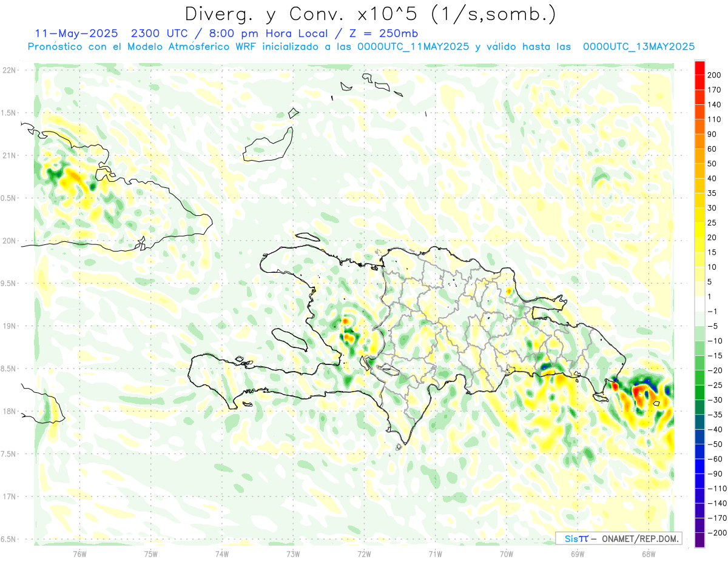Click the 73W longitude axis label
The height and width of the screenshot is (562, 728).
[293, 553]
